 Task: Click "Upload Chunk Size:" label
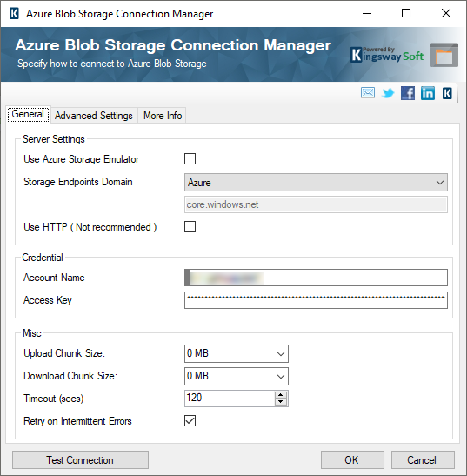[64, 353]
